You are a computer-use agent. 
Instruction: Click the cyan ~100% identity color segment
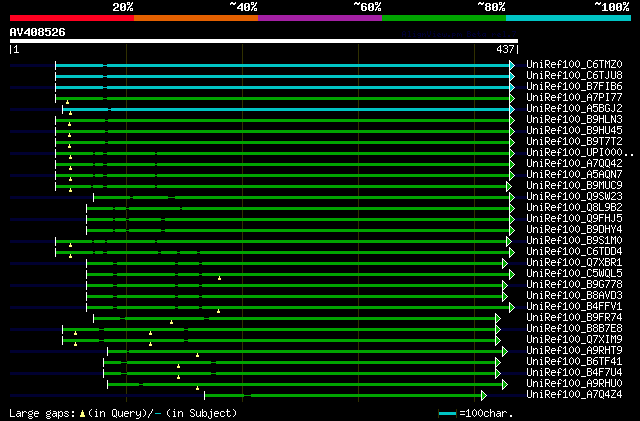pos(569,18)
